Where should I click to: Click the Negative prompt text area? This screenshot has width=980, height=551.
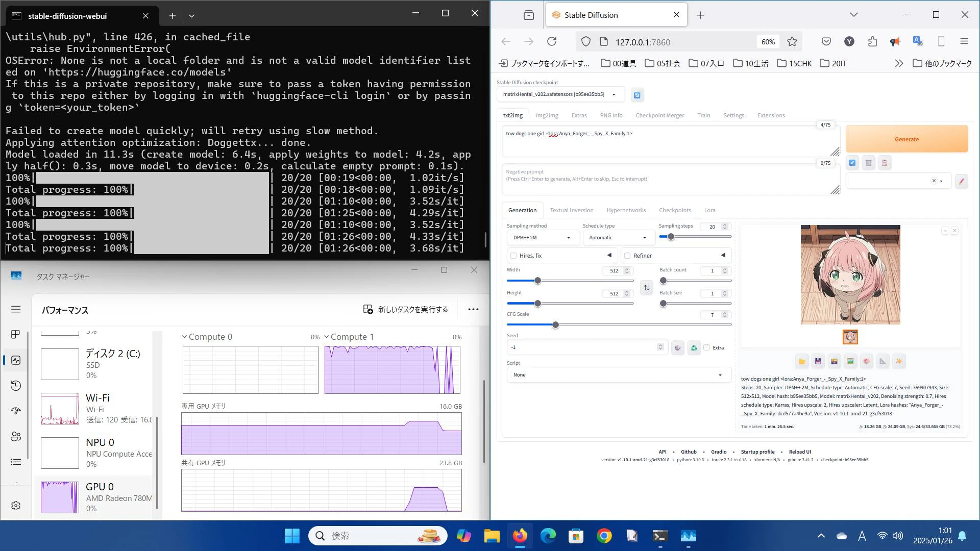671,180
